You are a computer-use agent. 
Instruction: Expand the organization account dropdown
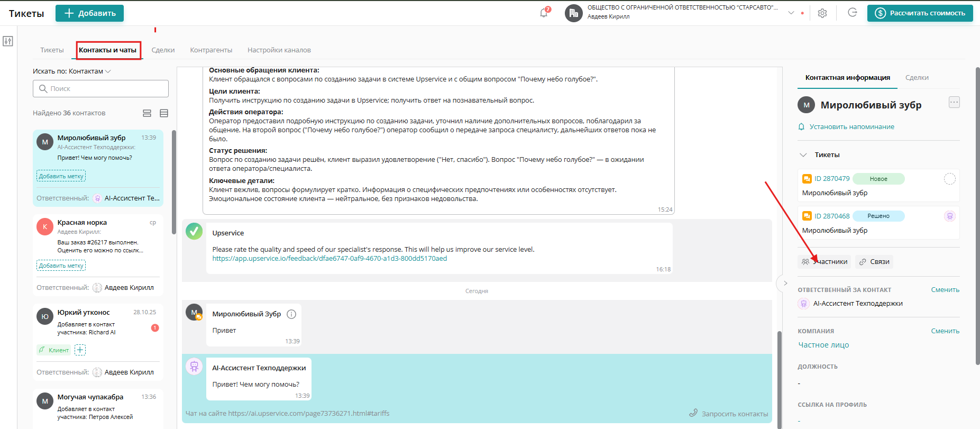tap(791, 13)
